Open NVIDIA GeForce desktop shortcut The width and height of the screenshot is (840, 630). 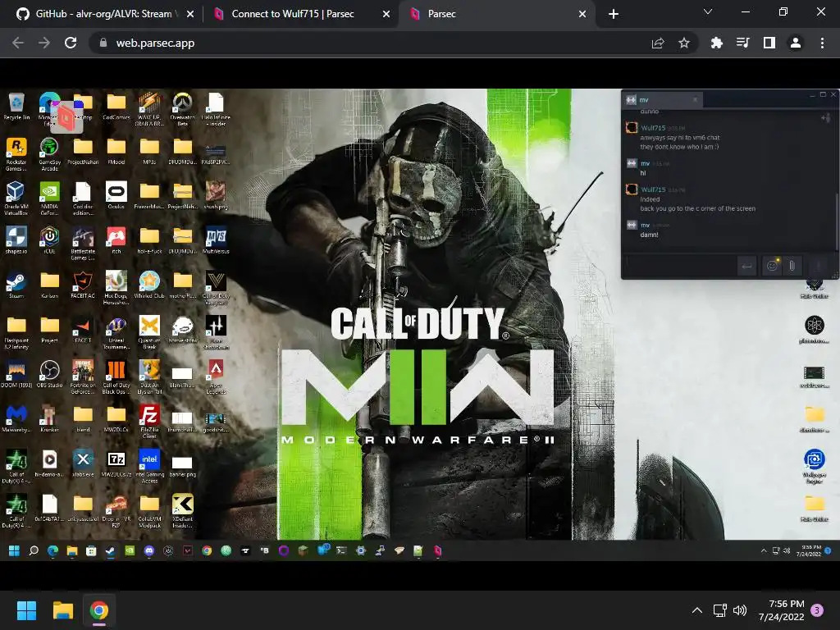coord(49,199)
